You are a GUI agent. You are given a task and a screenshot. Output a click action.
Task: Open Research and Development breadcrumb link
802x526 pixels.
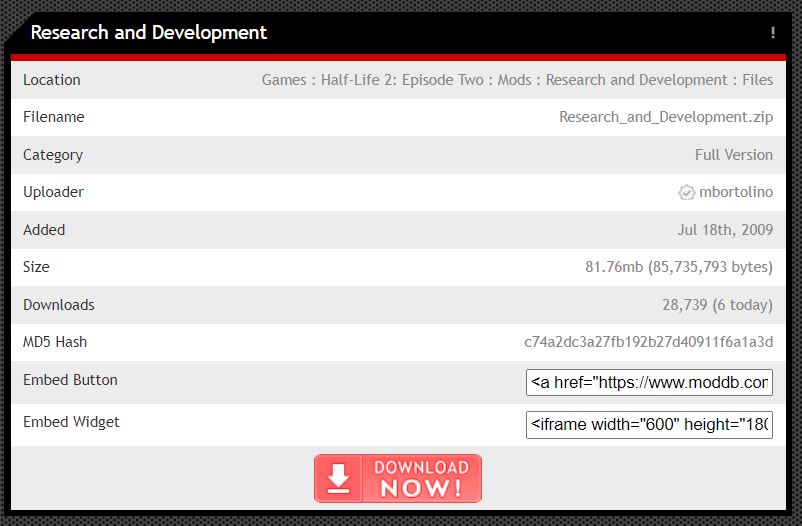click(636, 80)
